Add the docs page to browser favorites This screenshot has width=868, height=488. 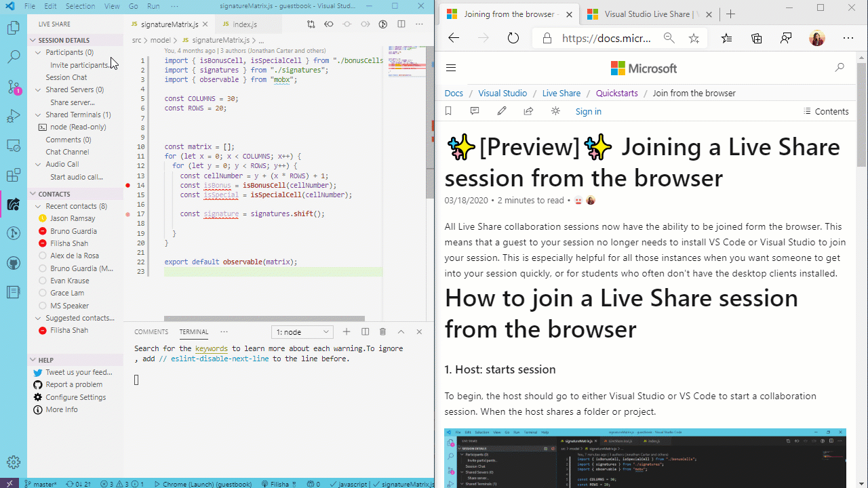tap(694, 38)
